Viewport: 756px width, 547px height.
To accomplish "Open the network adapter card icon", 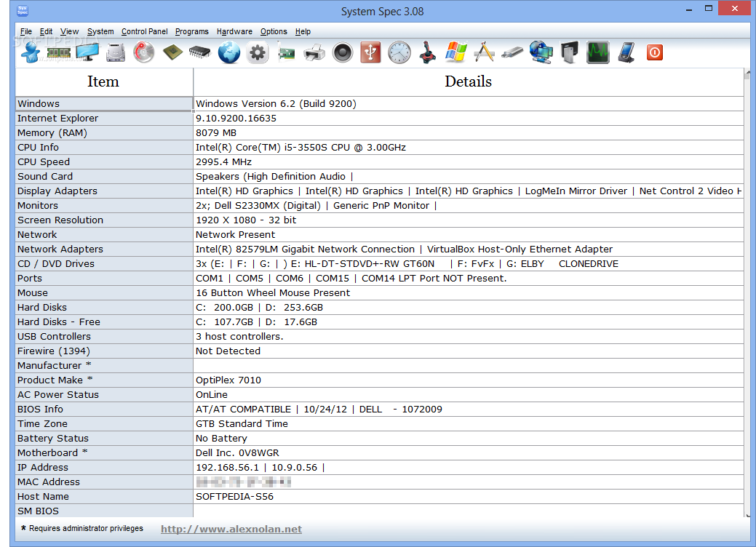I will (x=286, y=52).
